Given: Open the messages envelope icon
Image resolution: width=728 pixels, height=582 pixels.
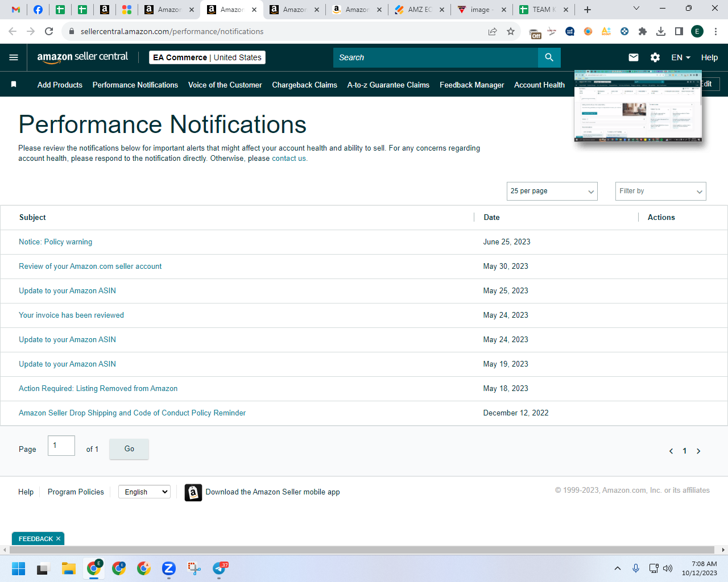Looking at the screenshot, I should pyautogui.click(x=634, y=57).
